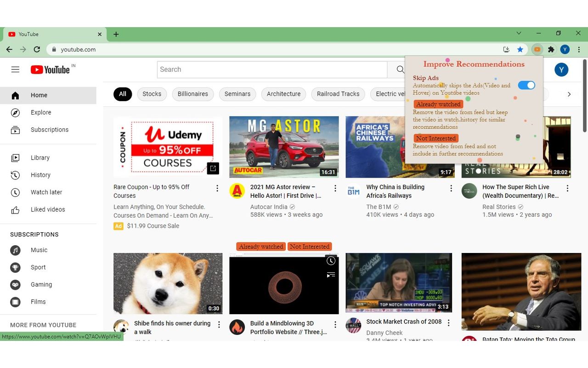Open History in sidebar

48,175
